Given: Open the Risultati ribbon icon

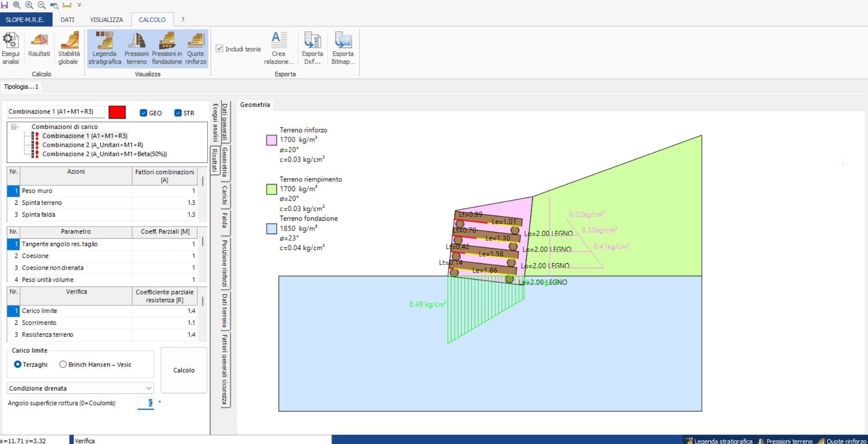Looking at the screenshot, I should coord(39,41).
